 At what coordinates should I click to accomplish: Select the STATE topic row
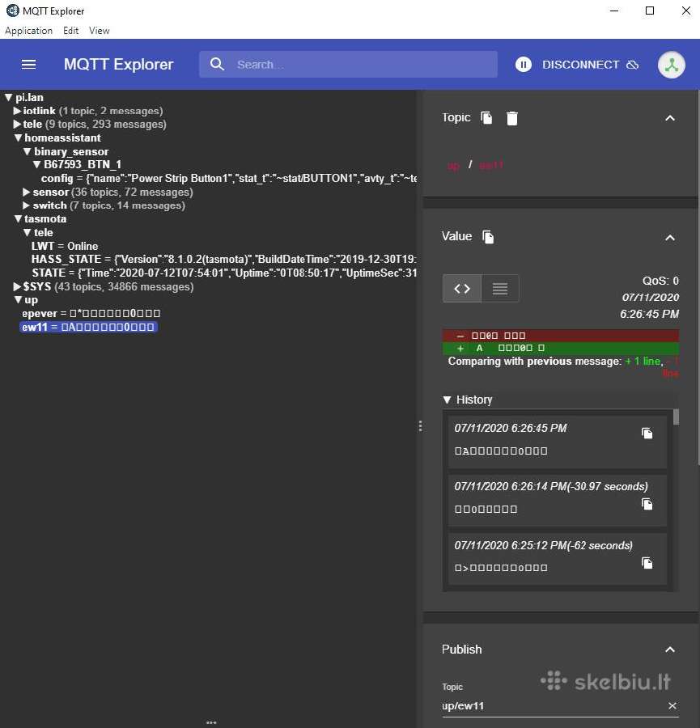(x=224, y=273)
